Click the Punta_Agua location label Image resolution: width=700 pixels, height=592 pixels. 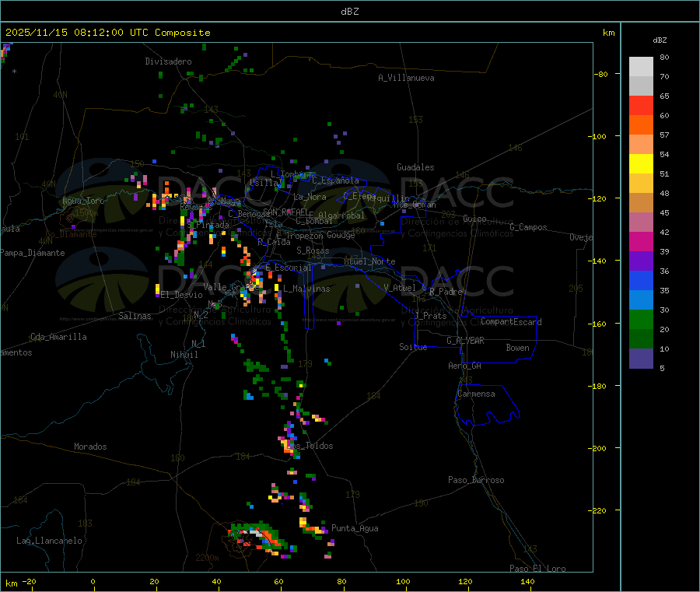pos(355,528)
